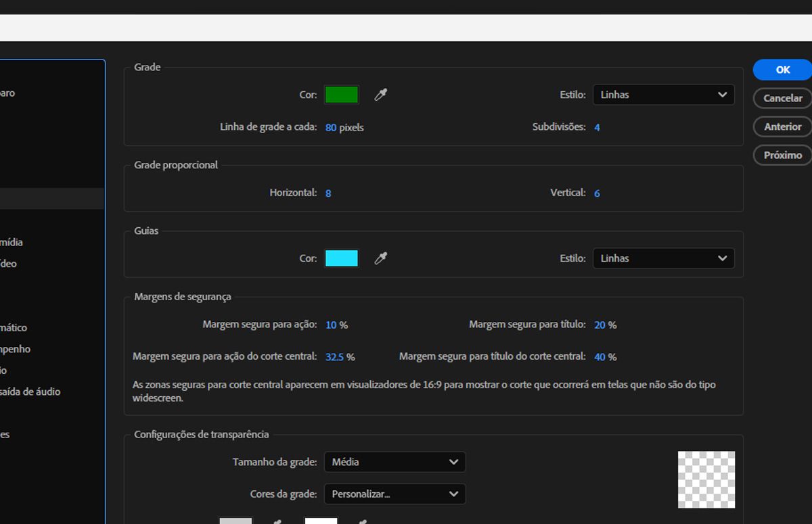
Task: Edit the Horizontal proportional grid value 8
Action: click(328, 193)
